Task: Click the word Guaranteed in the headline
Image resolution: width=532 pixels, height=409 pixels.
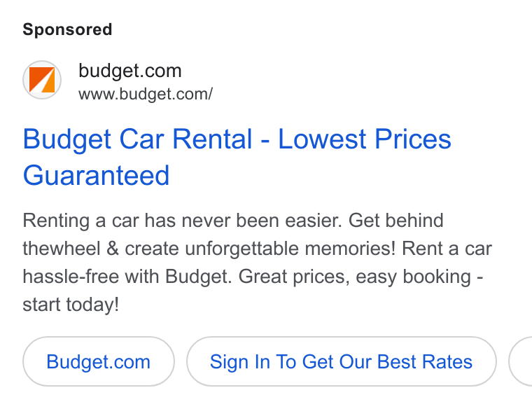Action: click(96, 175)
